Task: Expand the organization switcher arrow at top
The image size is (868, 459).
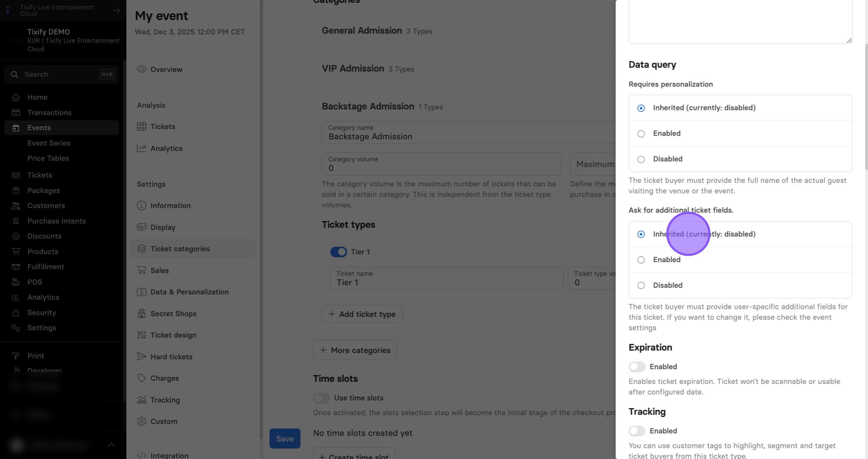Action: tap(116, 11)
